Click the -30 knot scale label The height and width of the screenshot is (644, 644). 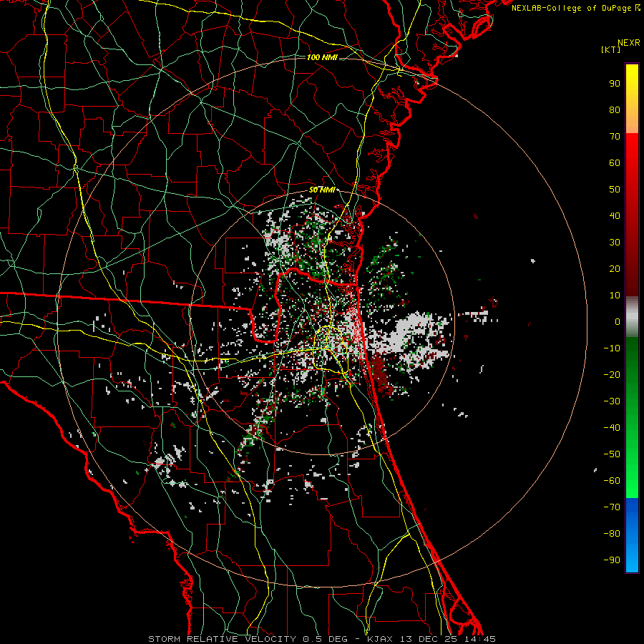612,401
